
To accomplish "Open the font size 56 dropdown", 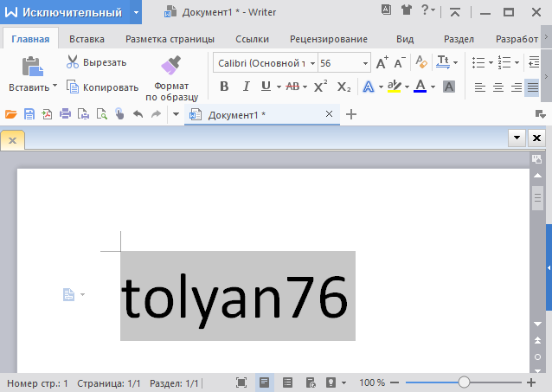I will click(x=366, y=63).
